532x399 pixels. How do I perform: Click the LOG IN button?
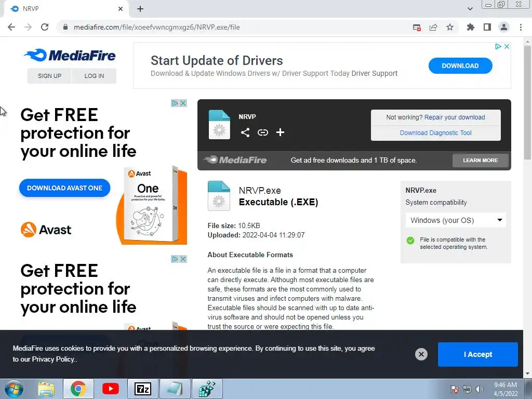pyautogui.click(x=95, y=76)
